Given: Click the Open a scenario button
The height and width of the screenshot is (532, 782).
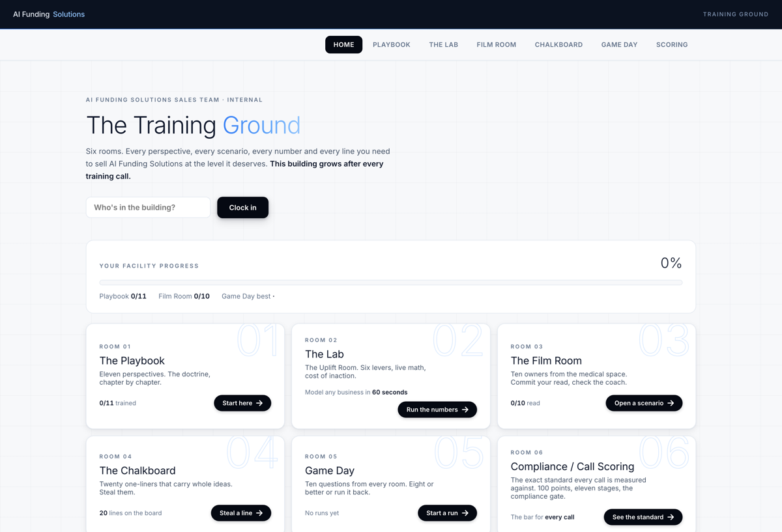Looking at the screenshot, I should [644, 403].
